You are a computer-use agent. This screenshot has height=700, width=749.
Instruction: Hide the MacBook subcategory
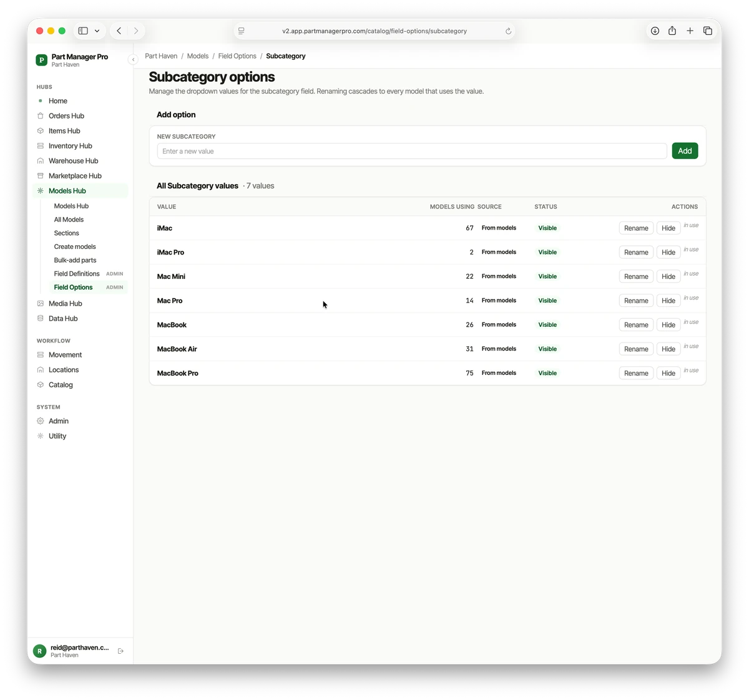tap(668, 325)
